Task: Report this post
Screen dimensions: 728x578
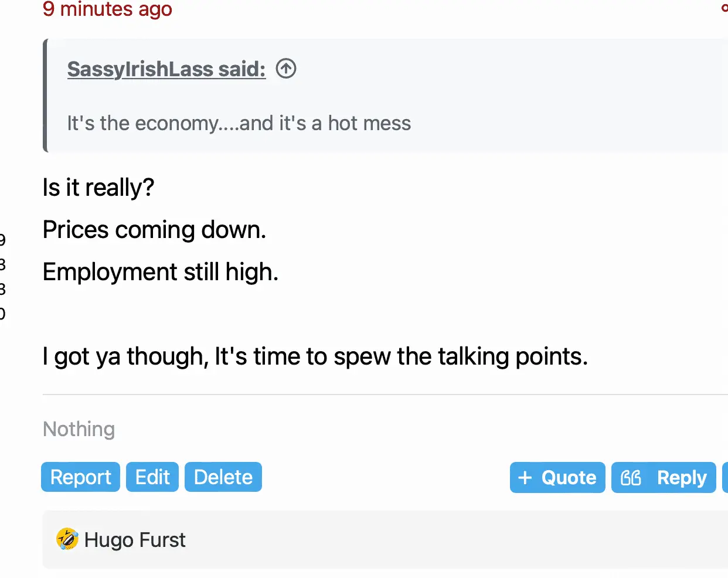Action: click(x=80, y=477)
